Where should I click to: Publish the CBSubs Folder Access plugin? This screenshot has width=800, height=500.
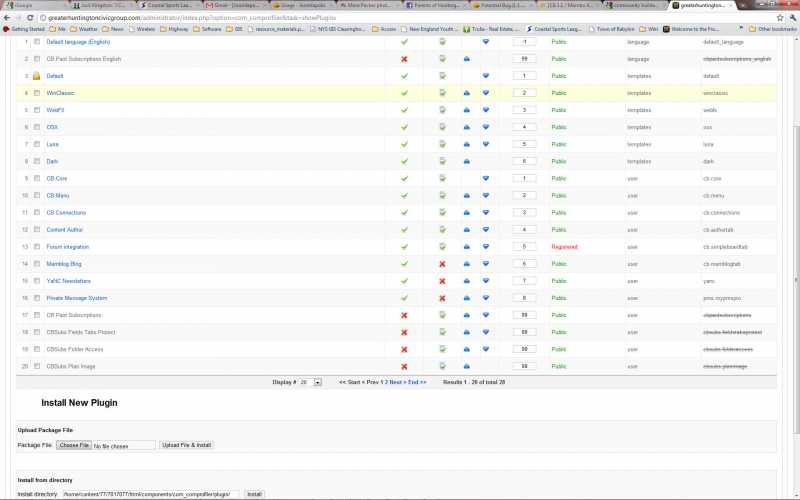pos(404,349)
